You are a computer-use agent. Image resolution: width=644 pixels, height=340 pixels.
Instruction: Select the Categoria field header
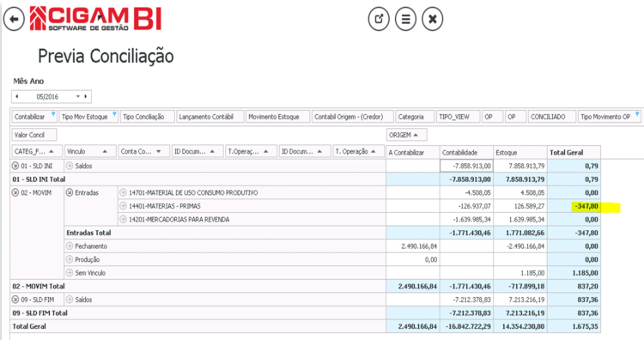pyautogui.click(x=415, y=117)
